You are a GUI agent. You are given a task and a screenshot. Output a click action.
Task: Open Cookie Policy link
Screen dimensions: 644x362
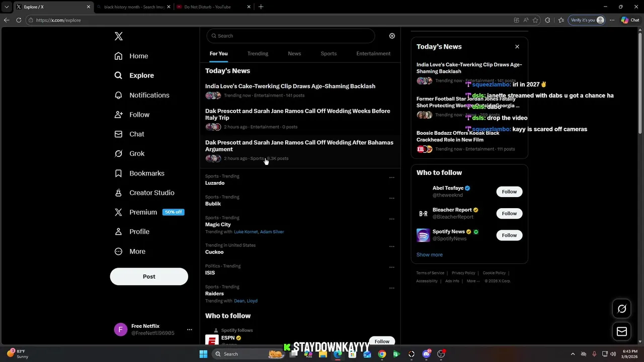pyautogui.click(x=494, y=273)
